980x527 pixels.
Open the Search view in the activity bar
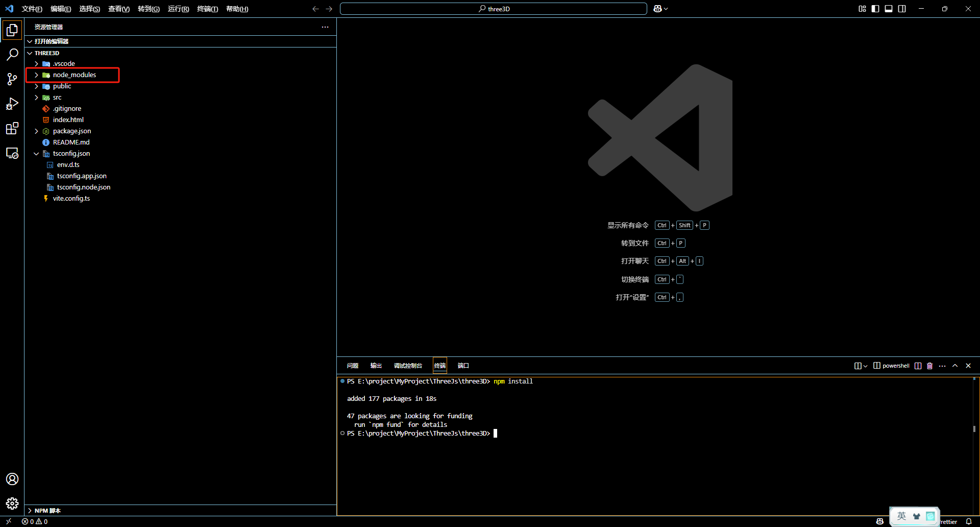coord(12,54)
